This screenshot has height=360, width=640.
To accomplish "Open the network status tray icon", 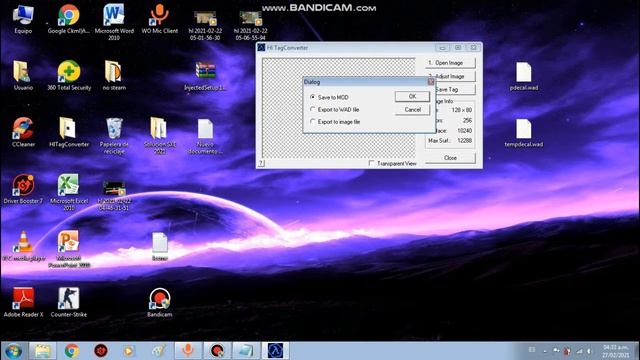I will (579, 351).
